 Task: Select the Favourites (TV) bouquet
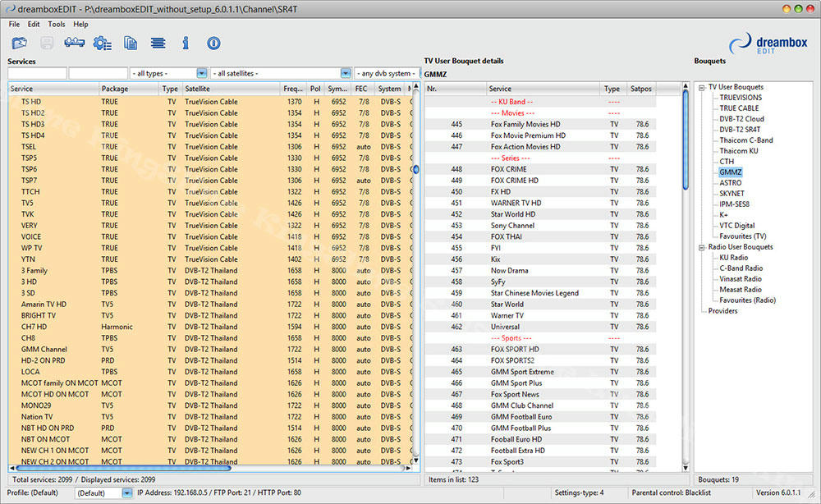tap(742, 236)
